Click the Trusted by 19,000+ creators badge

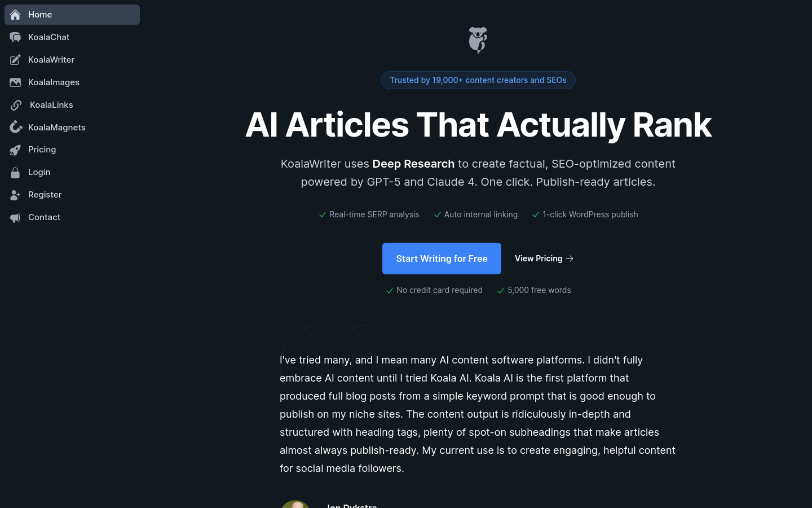coord(478,80)
